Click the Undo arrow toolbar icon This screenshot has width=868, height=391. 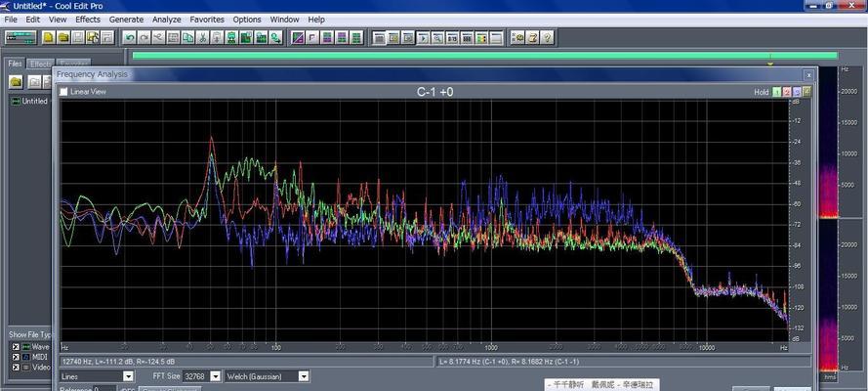point(130,38)
